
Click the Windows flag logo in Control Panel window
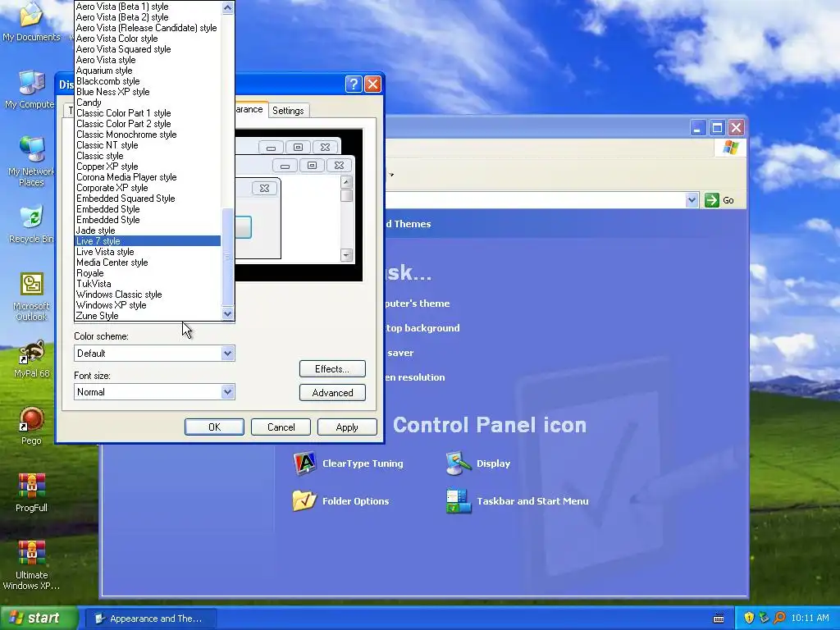click(730, 148)
